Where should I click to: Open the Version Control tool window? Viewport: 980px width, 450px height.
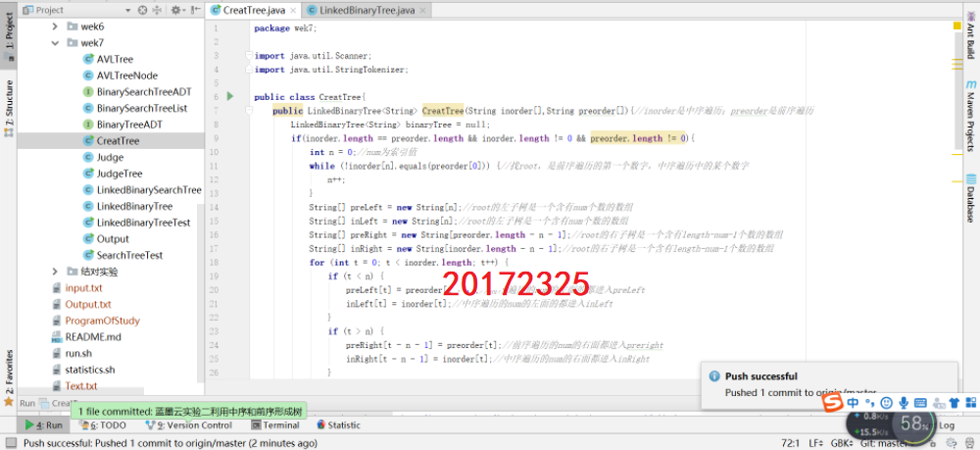pyautogui.click(x=189, y=425)
